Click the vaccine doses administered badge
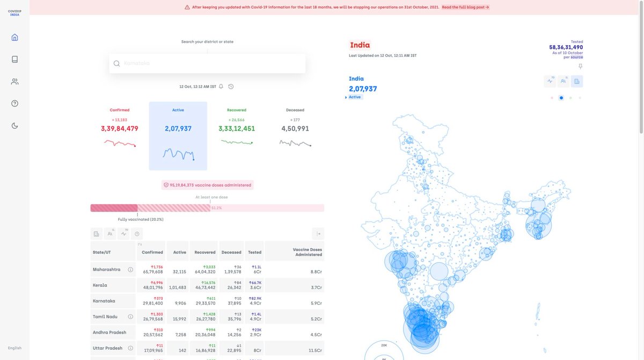644x360 pixels. coord(207,185)
